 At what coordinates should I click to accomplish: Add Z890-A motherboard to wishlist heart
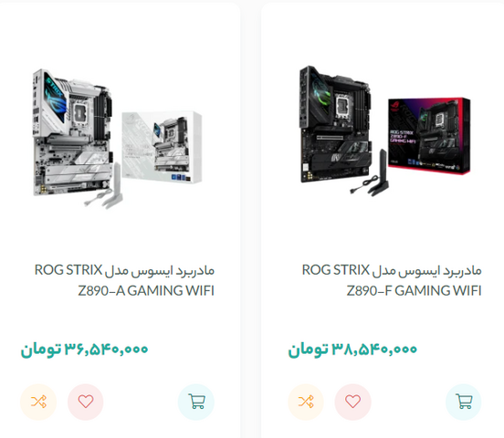[x=86, y=401]
